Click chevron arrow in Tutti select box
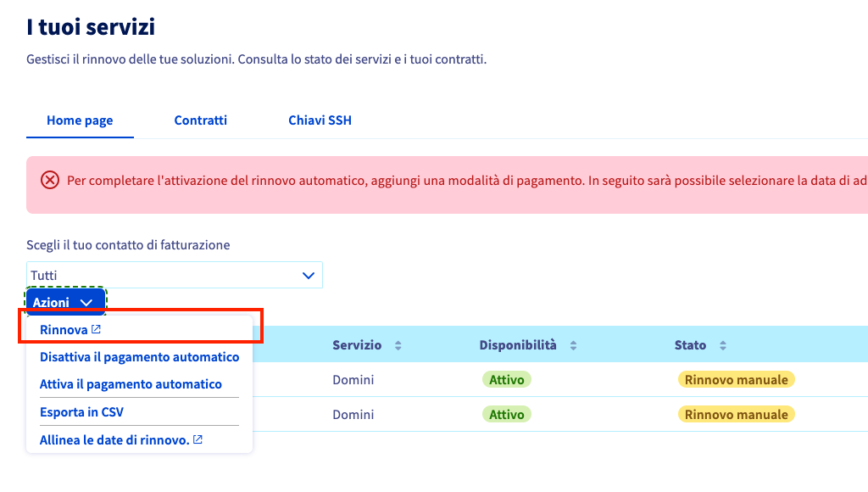The image size is (868, 492). tap(309, 276)
